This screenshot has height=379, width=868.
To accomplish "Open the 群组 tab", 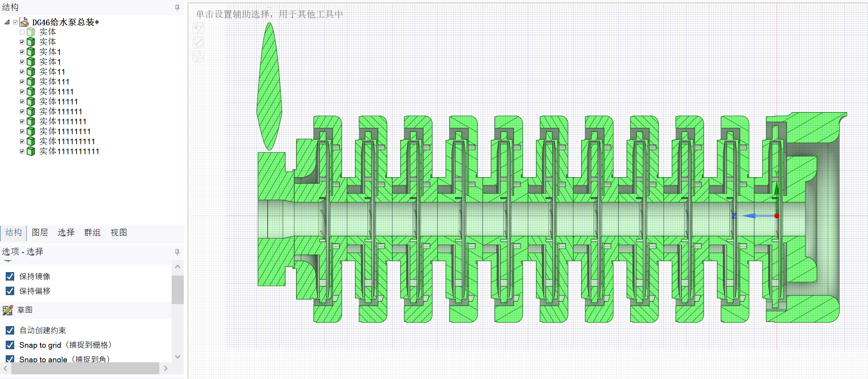I will pyautogui.click(x=92, y=233).
